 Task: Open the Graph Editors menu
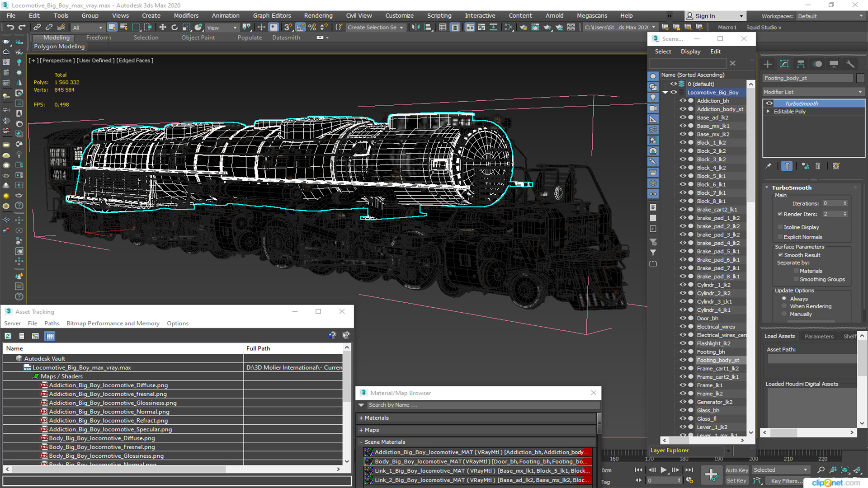click(x=272, y=15)
